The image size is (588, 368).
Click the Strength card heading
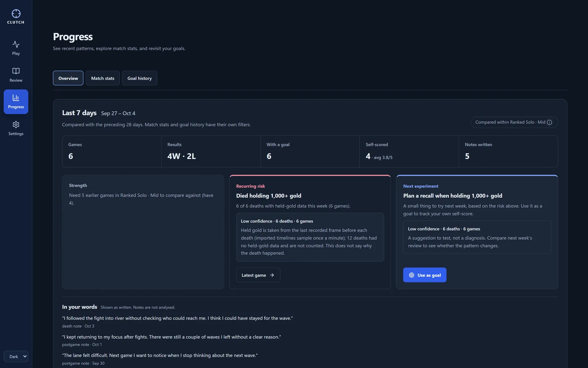tap(78, 185)
